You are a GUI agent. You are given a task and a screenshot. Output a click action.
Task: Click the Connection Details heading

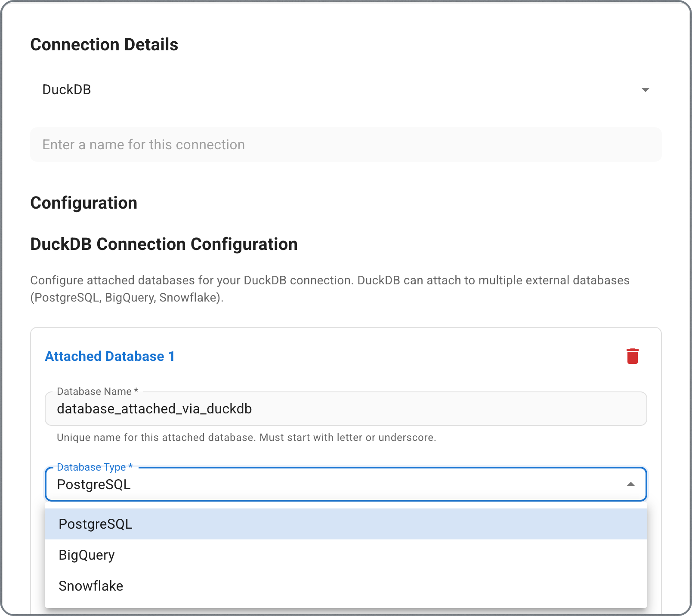tap(104, 43)
